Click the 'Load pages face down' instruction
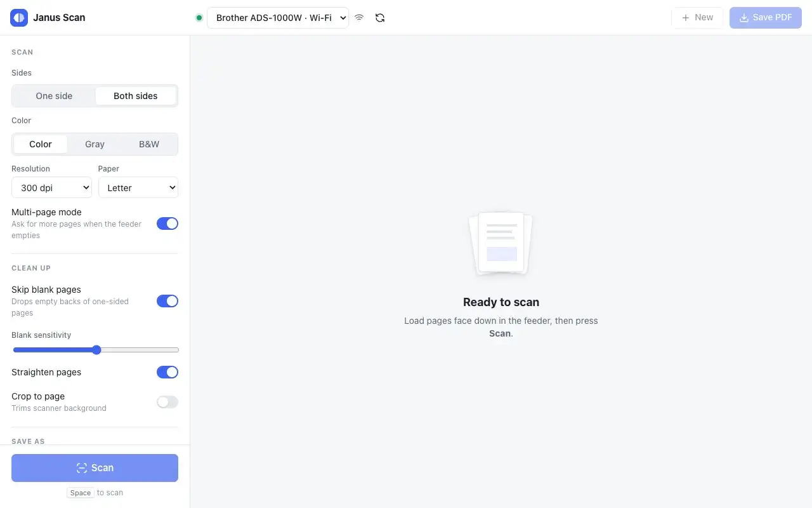The height and width of the screenshot is (508, 812). click(501, 327)
